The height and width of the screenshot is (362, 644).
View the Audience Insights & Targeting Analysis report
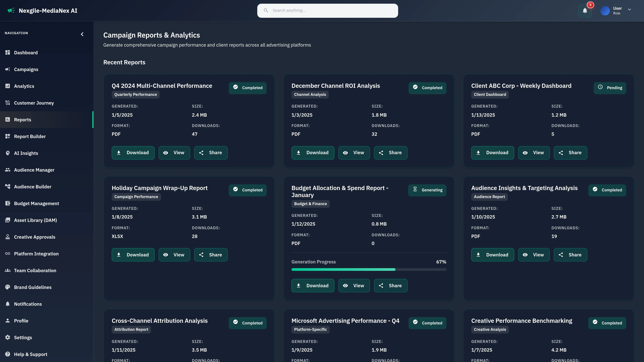pyautogui.click(x=534, y=255)
